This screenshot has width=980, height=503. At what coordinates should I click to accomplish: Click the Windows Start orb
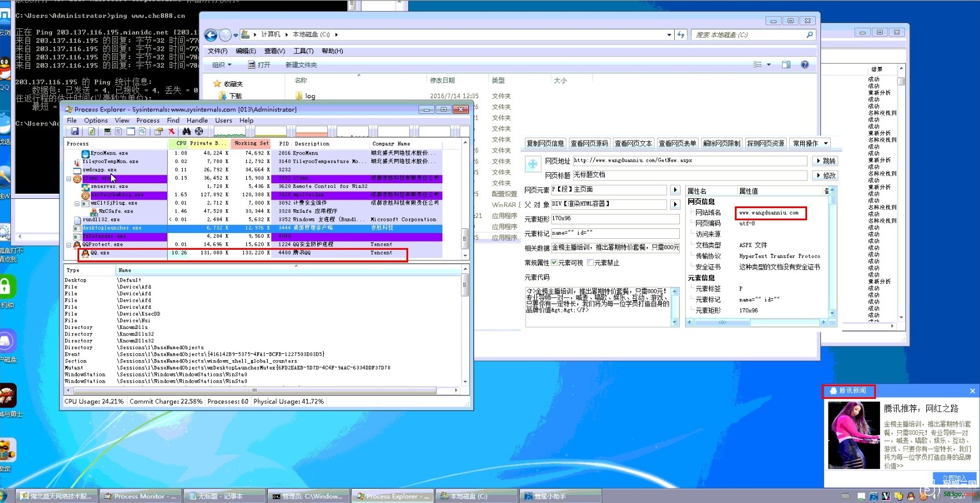[2, 495]
